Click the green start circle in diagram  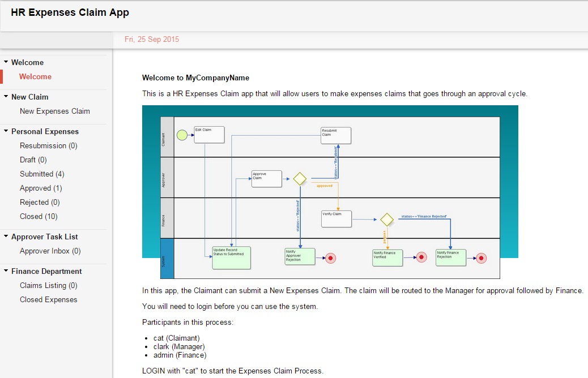click(182, 135)
